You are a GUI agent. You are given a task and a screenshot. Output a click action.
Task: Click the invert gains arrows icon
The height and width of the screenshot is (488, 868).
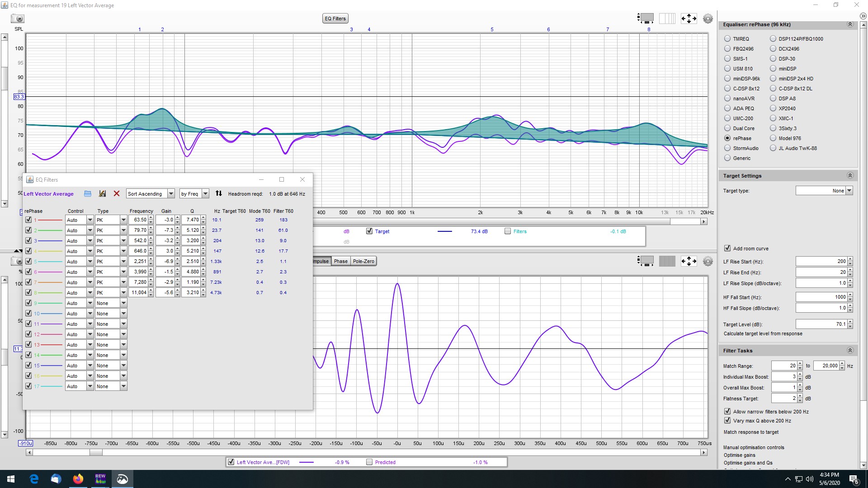pyautogui.click(x=219, y=193)
